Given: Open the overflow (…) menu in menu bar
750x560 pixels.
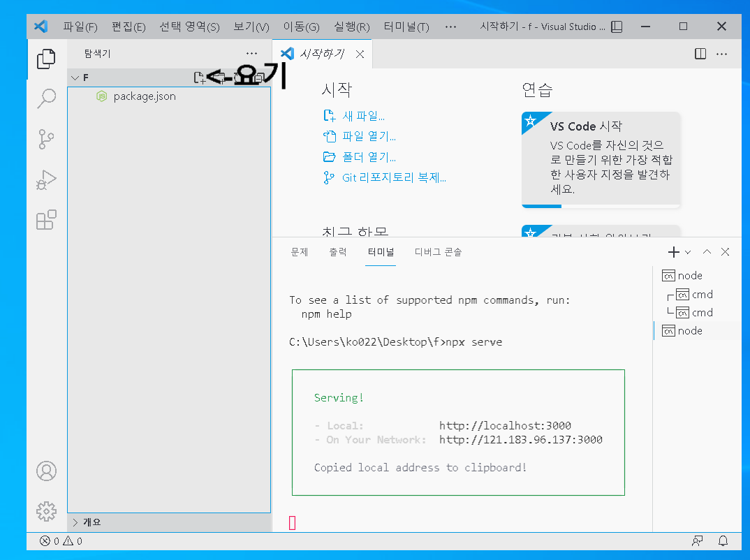Looking at the screenshot, I should click(450, 27).
